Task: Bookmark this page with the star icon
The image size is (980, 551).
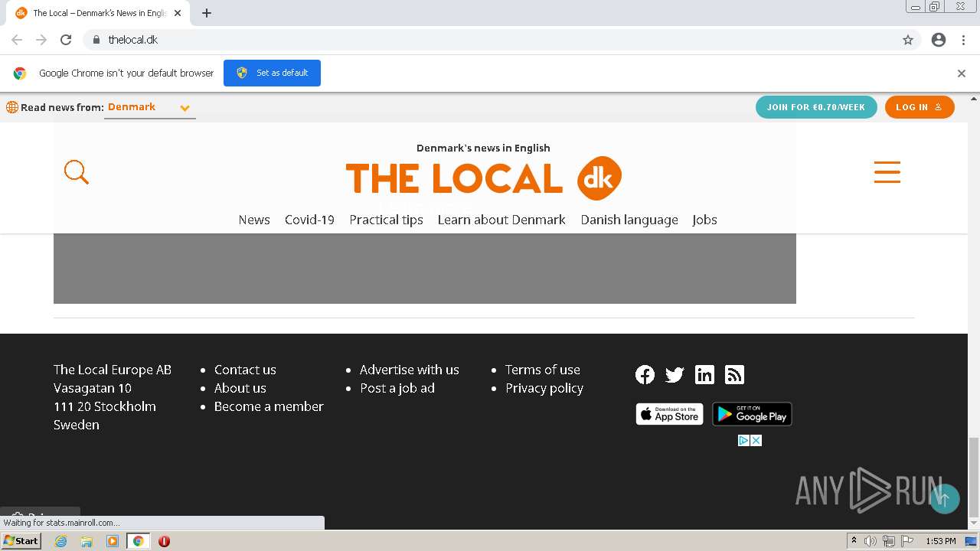Action: pos(908,40)
